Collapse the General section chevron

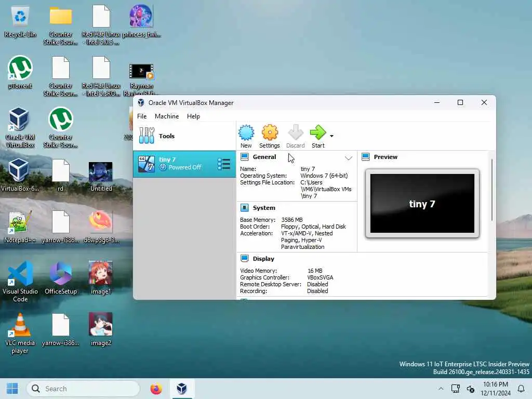pos(349,158)
